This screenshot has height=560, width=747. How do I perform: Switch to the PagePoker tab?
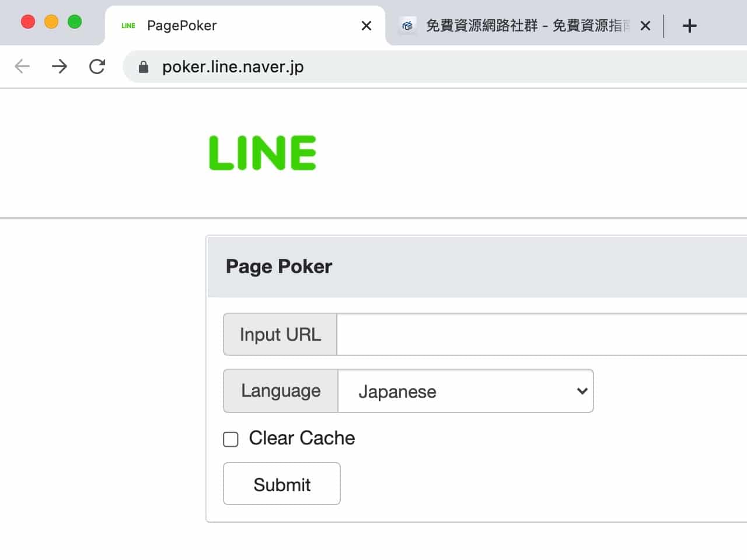point(245,26)
